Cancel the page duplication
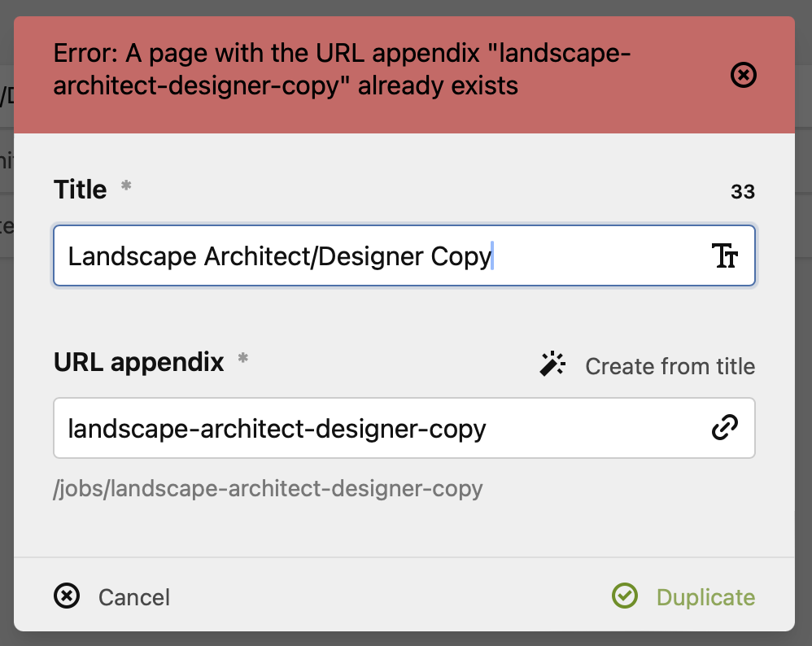 point(133,597)
